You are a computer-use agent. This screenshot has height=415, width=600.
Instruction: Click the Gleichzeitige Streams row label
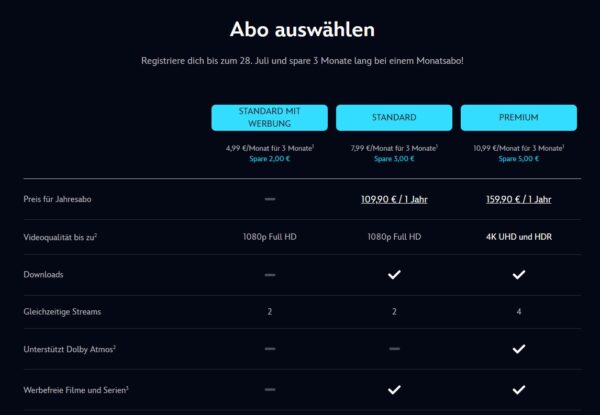click(62, 312)
